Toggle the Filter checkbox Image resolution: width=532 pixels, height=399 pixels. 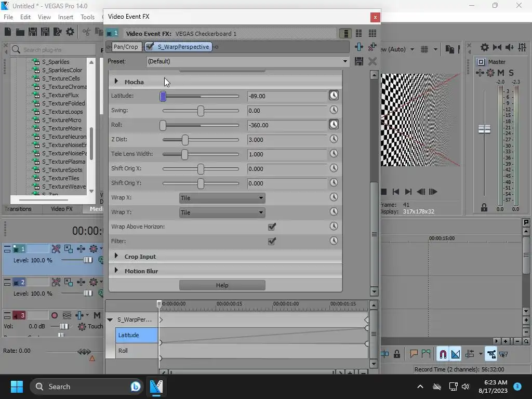[272, 241]
